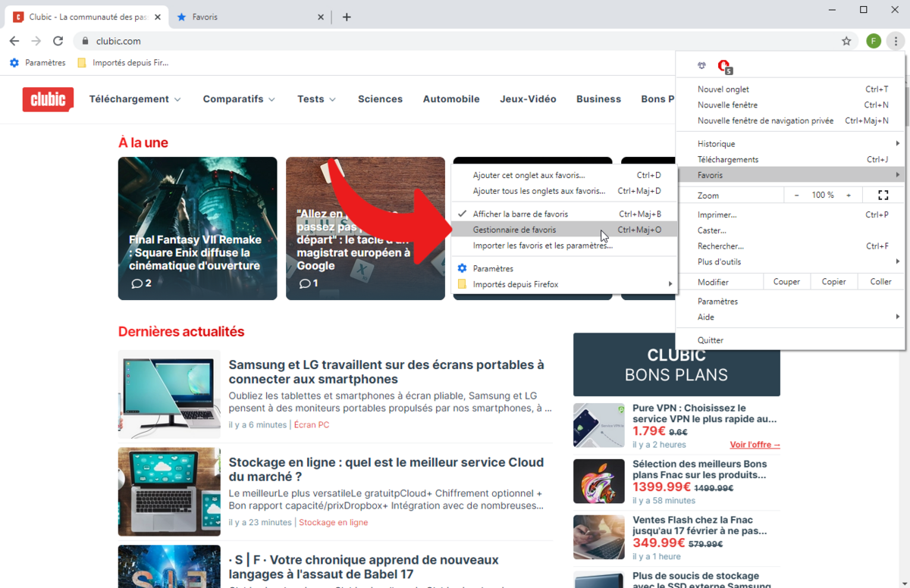Open Paramètres entry in the Favoris submenu
This screenshot has height=588, width=910.
click(564, 268)
